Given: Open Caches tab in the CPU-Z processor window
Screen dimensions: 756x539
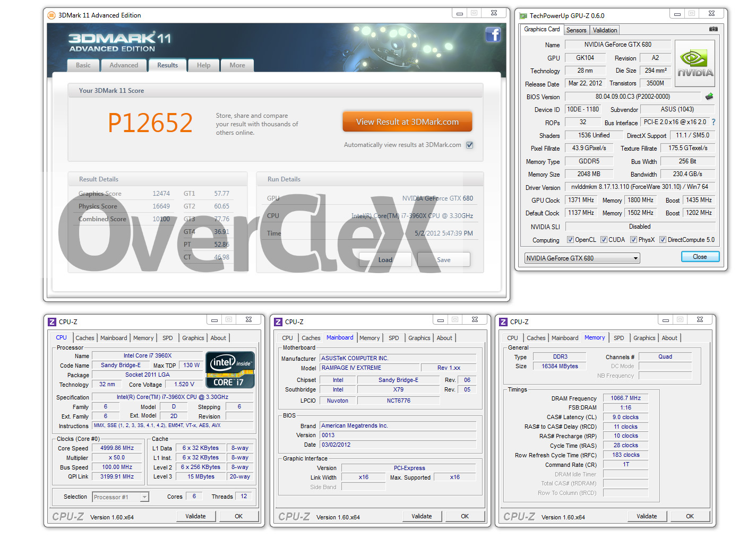Looking at the screenshot, I should (85, 338).
